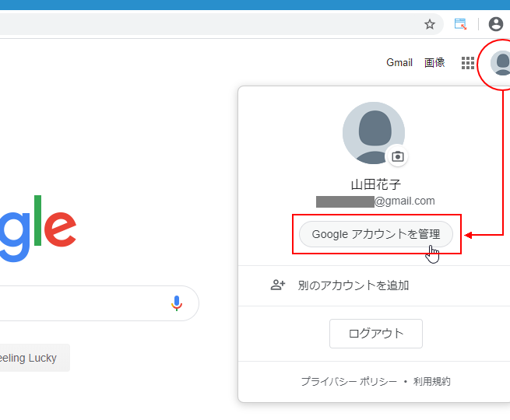Start voice search with the microphone icon
This screenshot has height=420, width=510.
click(177, 303)
